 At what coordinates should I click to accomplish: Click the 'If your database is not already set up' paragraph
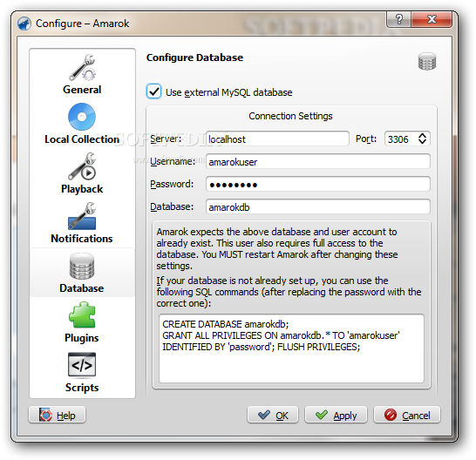point(289,292)
